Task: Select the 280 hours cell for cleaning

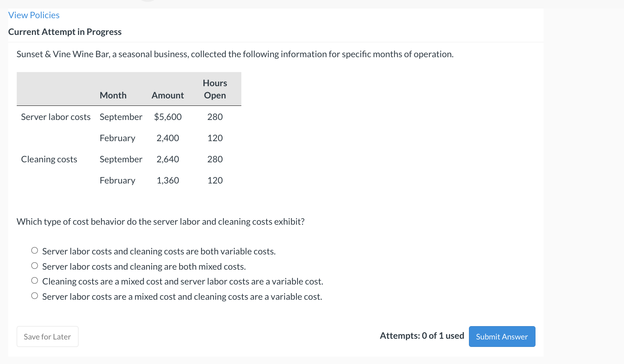Action: click(x=215, y=159)
